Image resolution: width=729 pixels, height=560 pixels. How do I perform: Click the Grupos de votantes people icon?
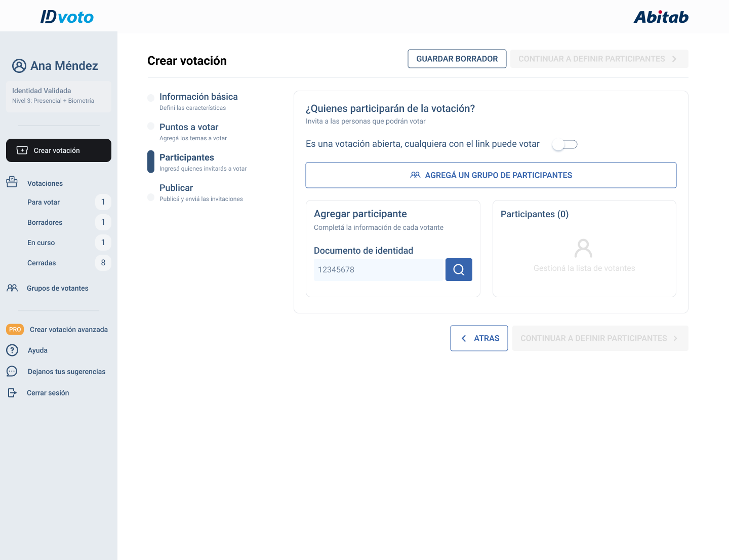point(12,288)
